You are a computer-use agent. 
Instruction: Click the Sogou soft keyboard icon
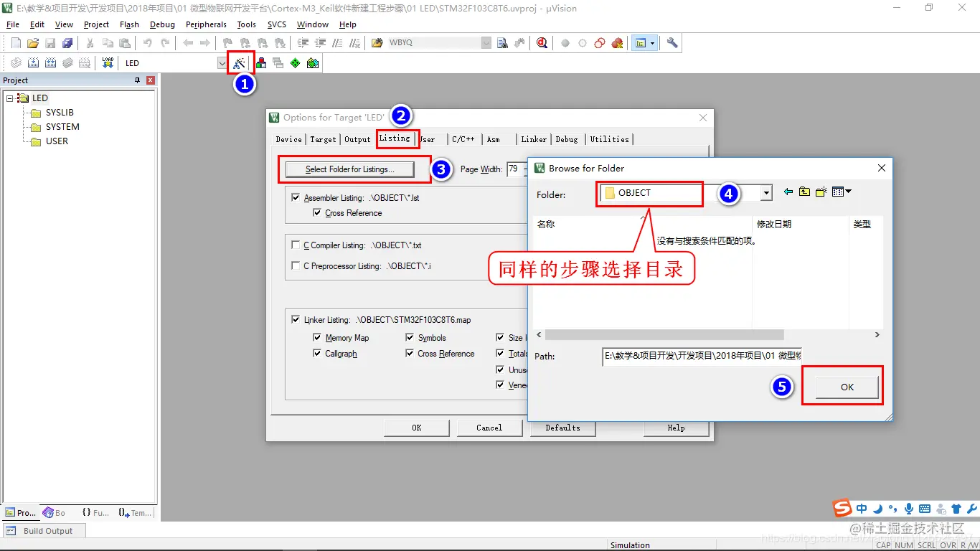[925, 509]
